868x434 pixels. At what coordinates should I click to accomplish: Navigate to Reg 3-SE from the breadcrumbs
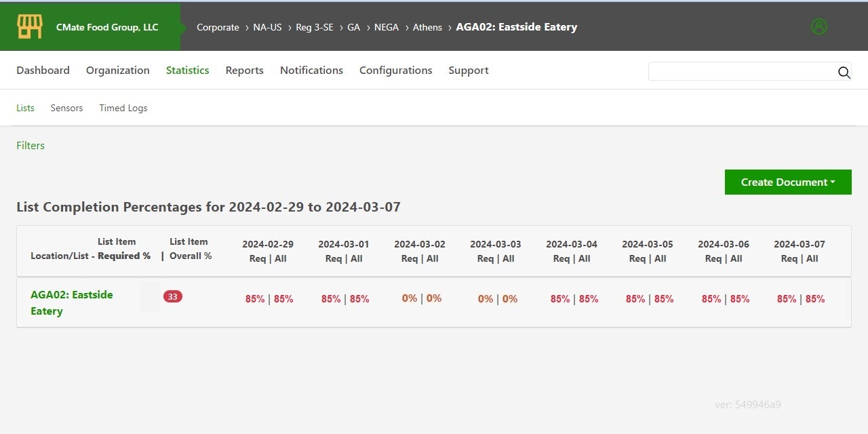(x=315, y=27)
